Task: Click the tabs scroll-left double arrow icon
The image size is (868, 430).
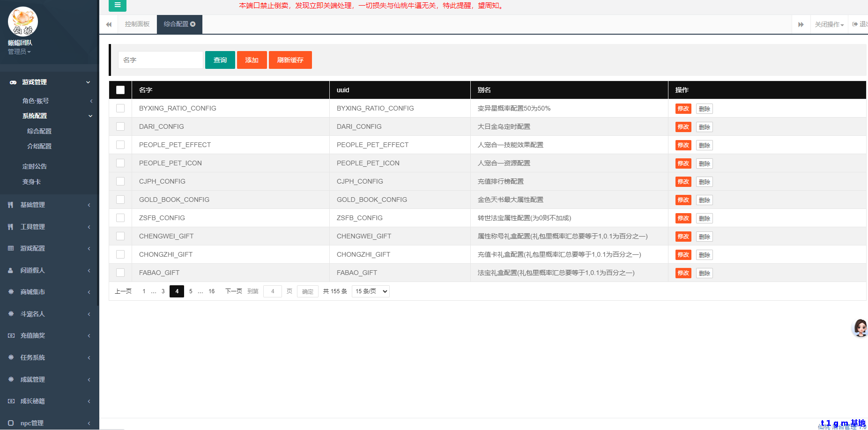Action: tap(109, 24)
